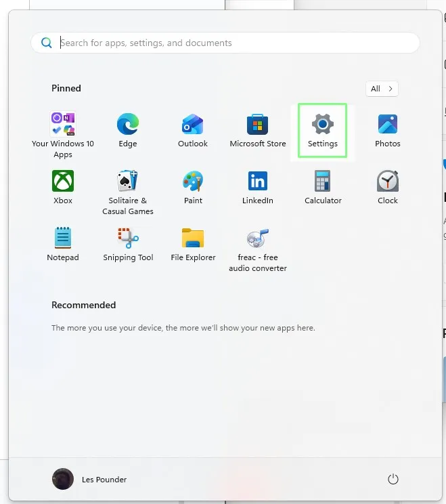Open the Paint app
The width and height of the screenshot is (446, 504).
pos(193,187)
